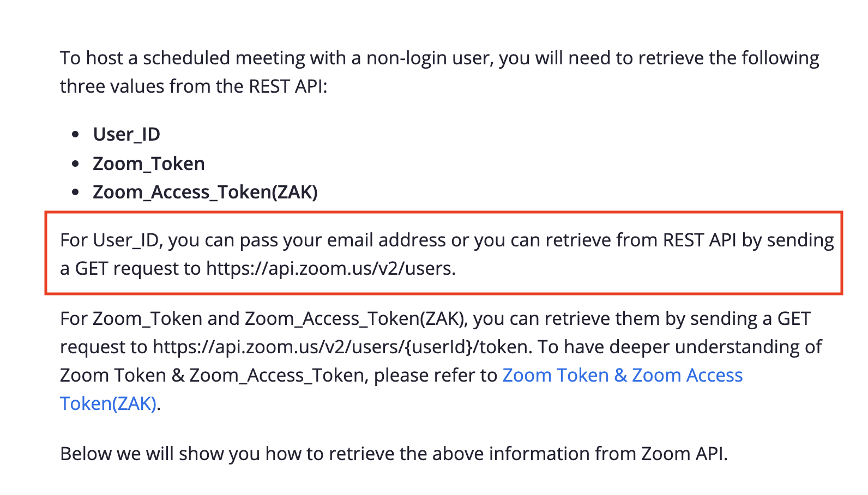Viewport: 868px width, 495px height.
Task: Click the User_ID bullet item
Action: click(126, 134)
